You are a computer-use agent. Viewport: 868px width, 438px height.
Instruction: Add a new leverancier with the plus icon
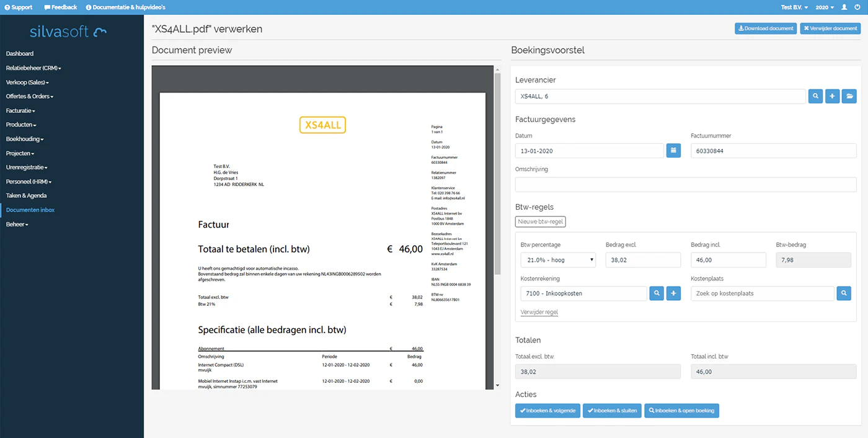pyautogui.click(x=831, y=96)
